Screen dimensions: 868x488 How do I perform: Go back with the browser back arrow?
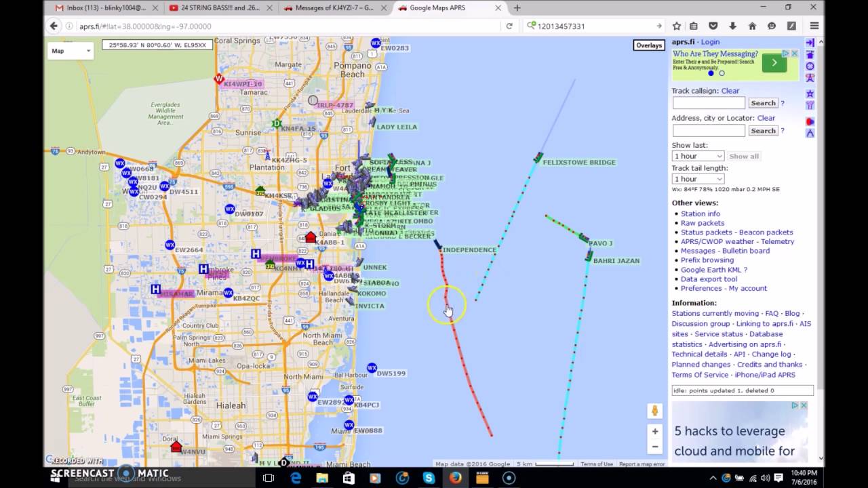tap(54, 26)
